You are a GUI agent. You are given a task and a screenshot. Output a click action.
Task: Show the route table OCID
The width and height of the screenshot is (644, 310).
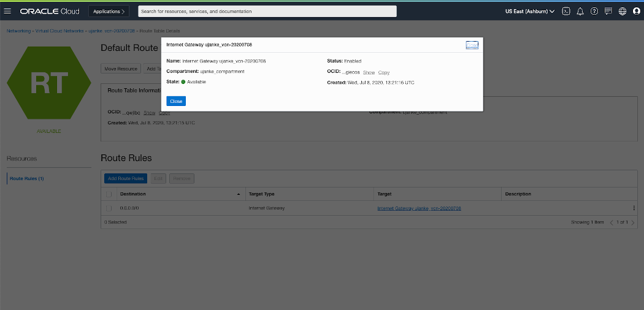tap(150, 112)
